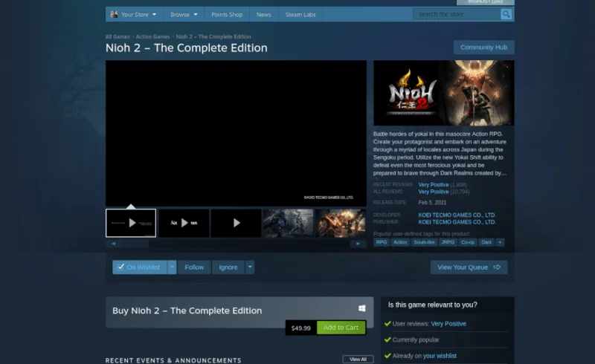This screenshot has height=364, width=595.
Task: Open the publisher KOEI TECMO GAMES link
Action: point(457,222)
